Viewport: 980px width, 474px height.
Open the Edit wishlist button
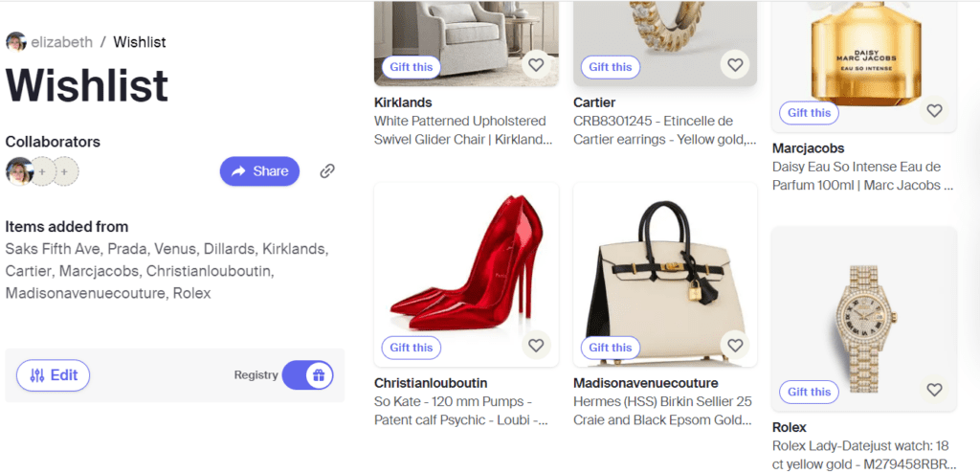[x=54, y=375]
